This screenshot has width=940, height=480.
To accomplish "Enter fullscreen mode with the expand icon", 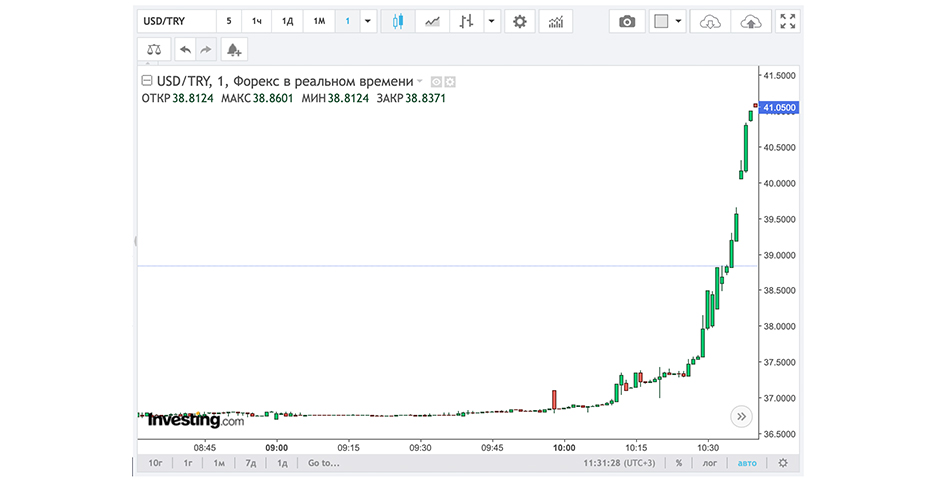I will pos(788,22).
